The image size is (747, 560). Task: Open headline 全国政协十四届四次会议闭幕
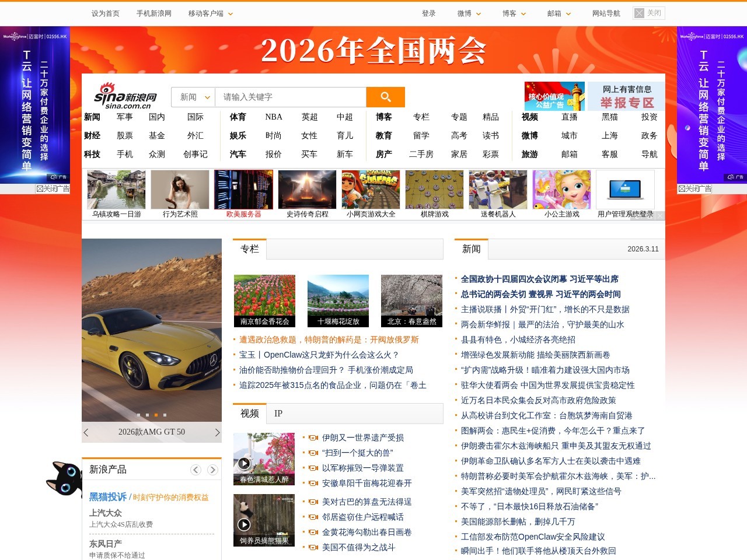click(539, 279)
